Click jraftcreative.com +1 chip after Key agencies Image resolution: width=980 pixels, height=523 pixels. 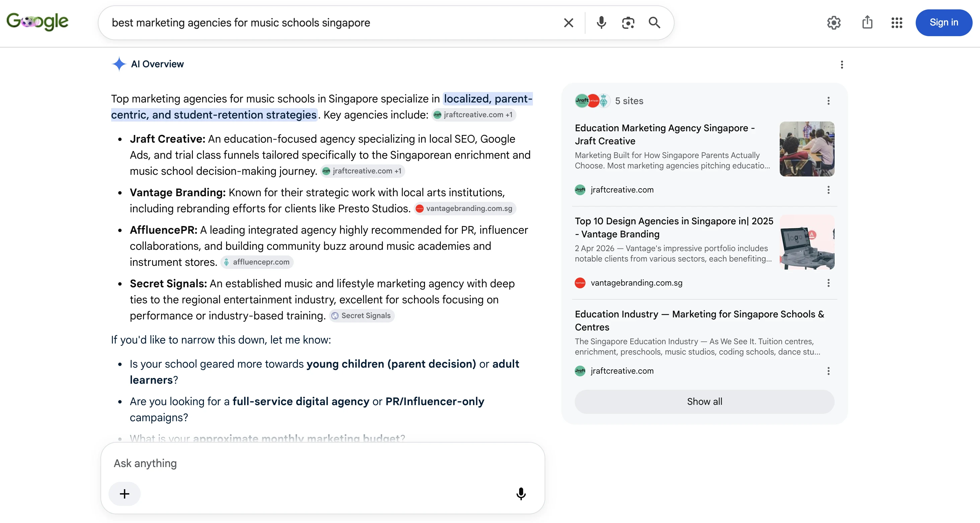coord(473,115)
